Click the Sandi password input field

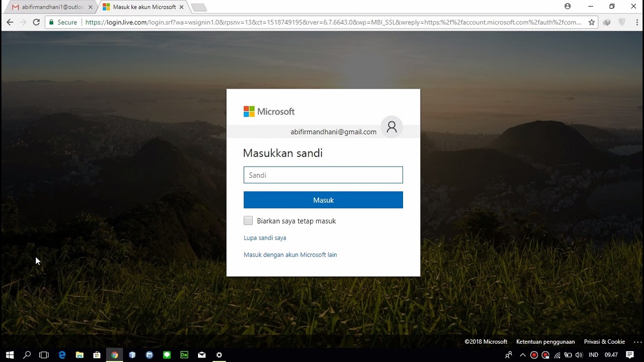323,175
